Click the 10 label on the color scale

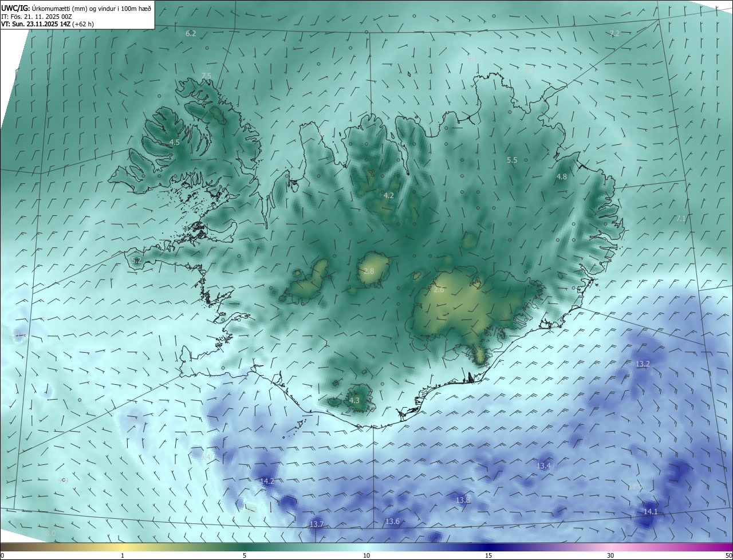point(366,555)
